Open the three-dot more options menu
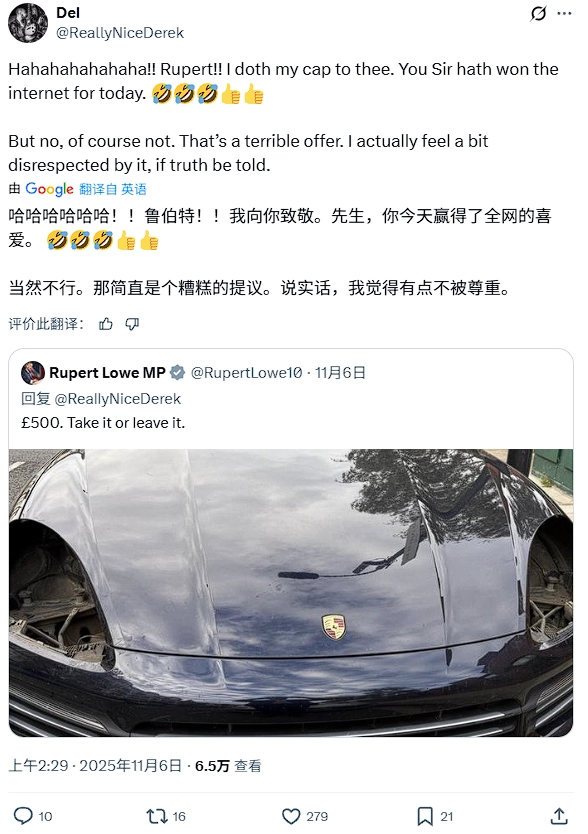 click(565, 14)
